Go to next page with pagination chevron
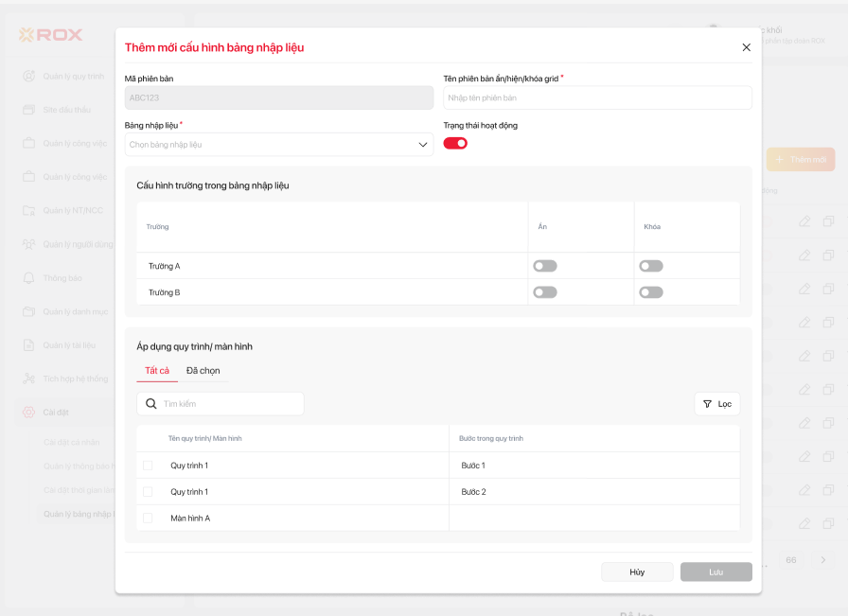 coord(822,560)
